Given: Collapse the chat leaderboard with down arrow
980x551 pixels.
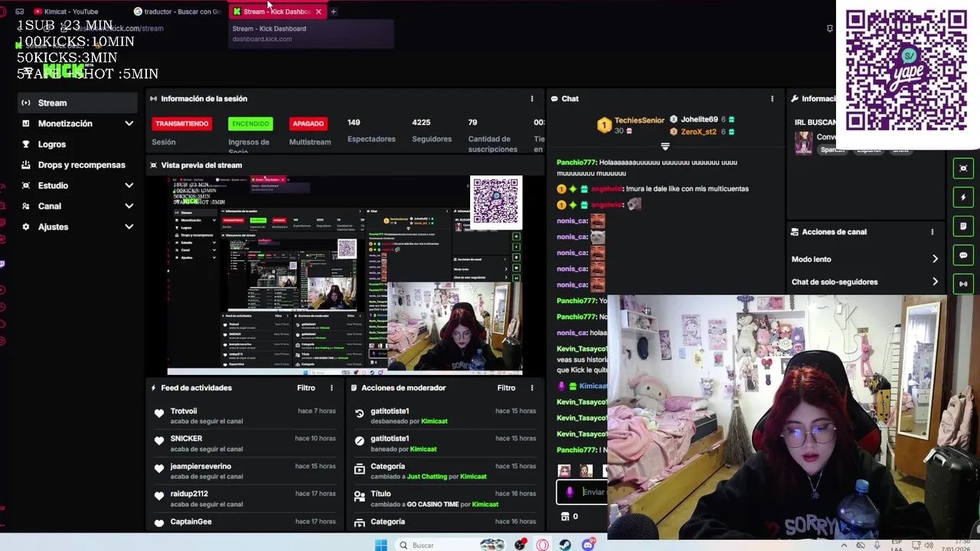Looking at the screenshot, I should [x=665, y=146].
